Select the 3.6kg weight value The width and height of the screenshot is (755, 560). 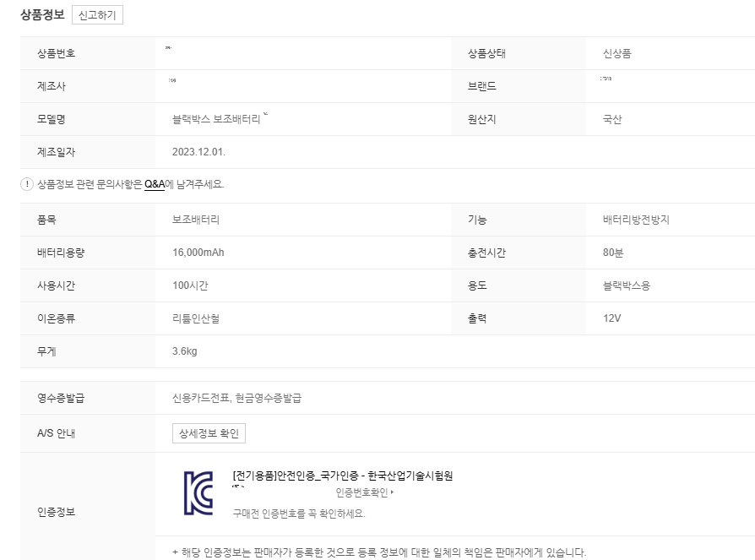(x=185, y=351)
